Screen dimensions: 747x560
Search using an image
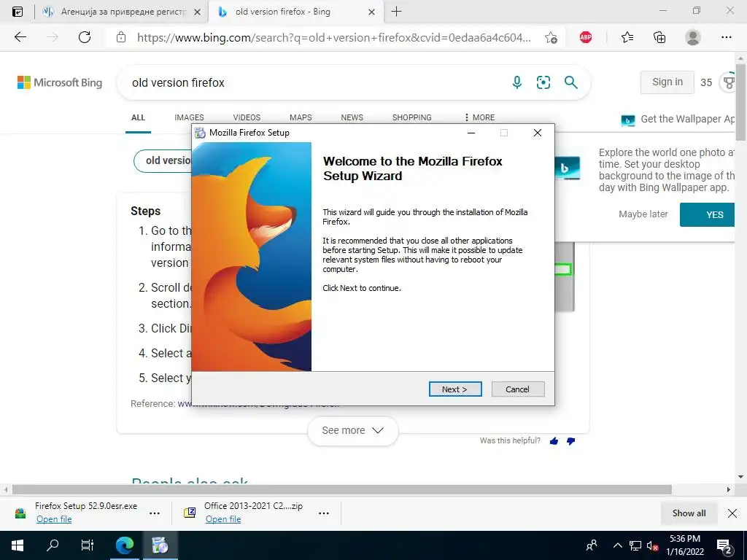coord(543,82)
